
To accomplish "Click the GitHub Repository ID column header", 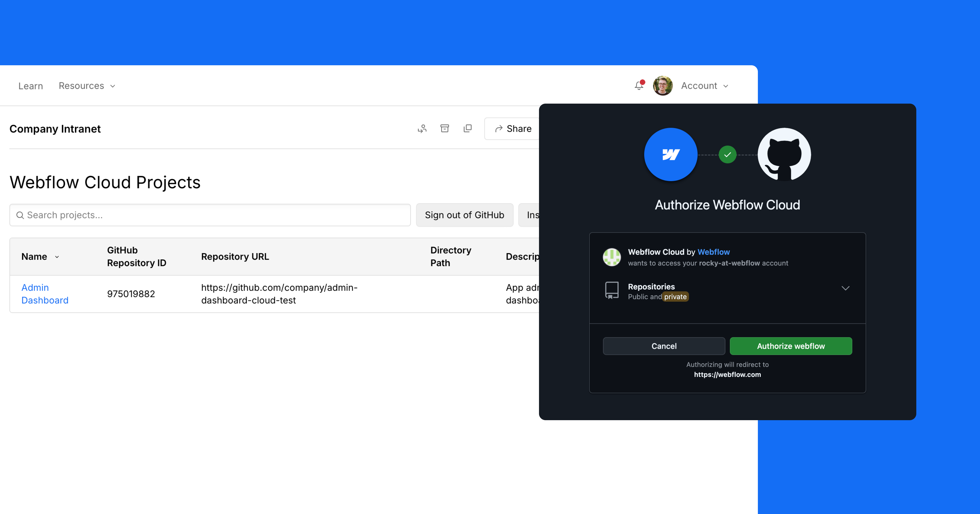I will pyautogui.click(x=137, y=257).
